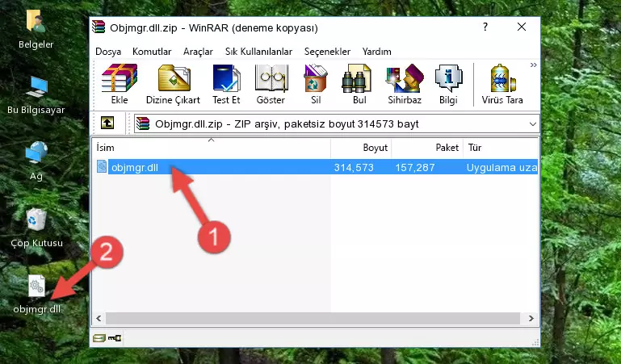This screenshot has width=621, height=364.
Task: Click the key password icon in status bar
Action: (115, 338)
